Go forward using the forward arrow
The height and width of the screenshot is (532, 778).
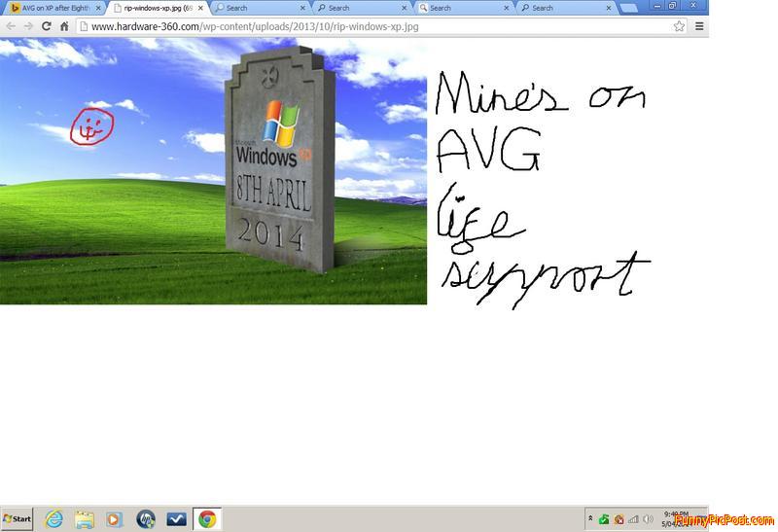pyautogui.click(x=29, y=26)
